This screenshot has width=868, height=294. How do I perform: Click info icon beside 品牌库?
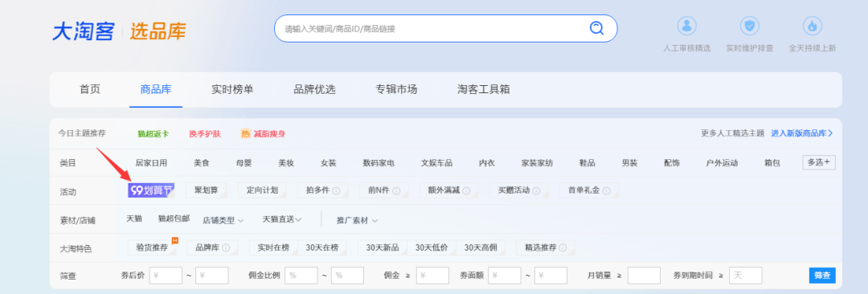pos(226,247)
